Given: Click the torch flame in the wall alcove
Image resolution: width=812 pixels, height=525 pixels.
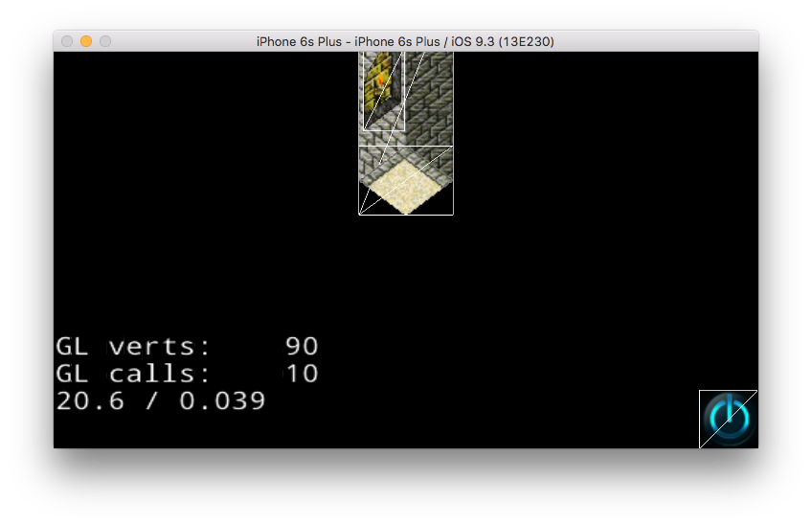Looking at the screenshot, I should 381,80.
